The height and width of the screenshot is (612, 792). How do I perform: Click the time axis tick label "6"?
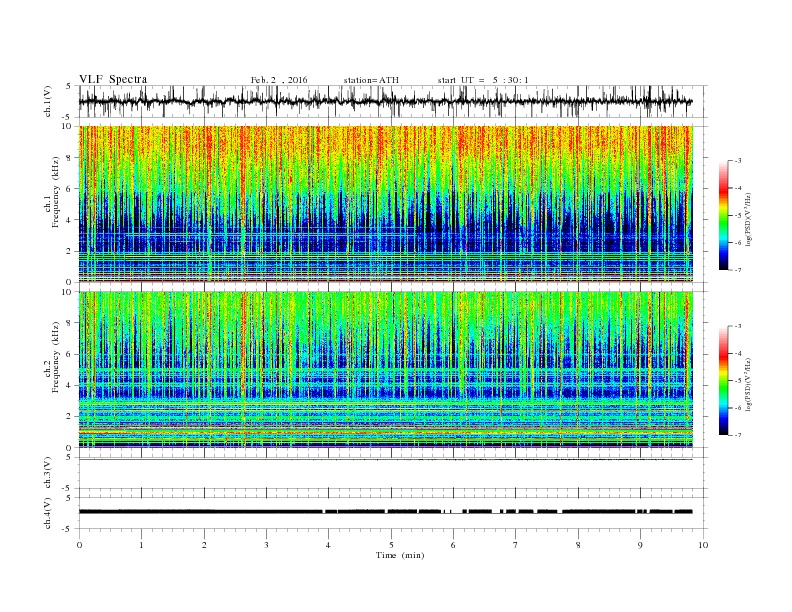pos(453,545)
